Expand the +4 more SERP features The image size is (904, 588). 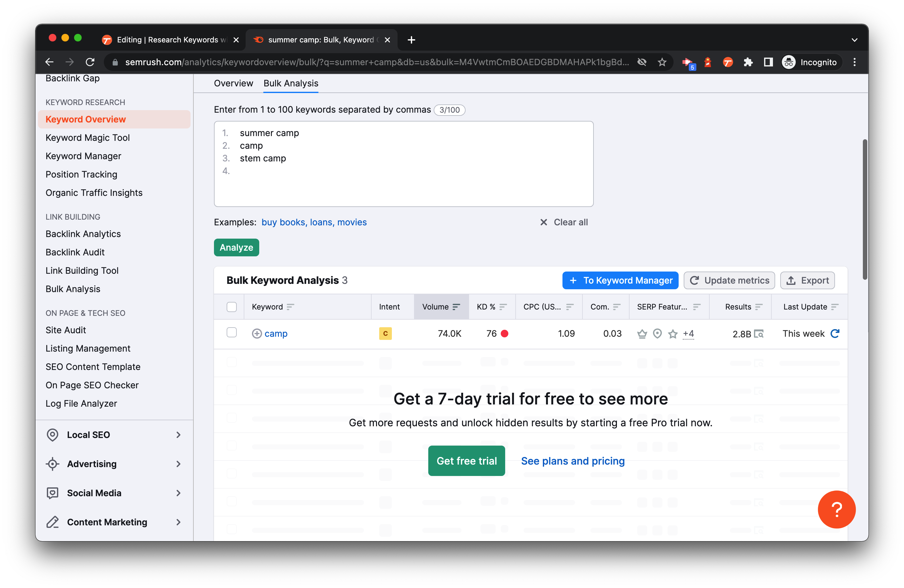click(x=688, y=334)
